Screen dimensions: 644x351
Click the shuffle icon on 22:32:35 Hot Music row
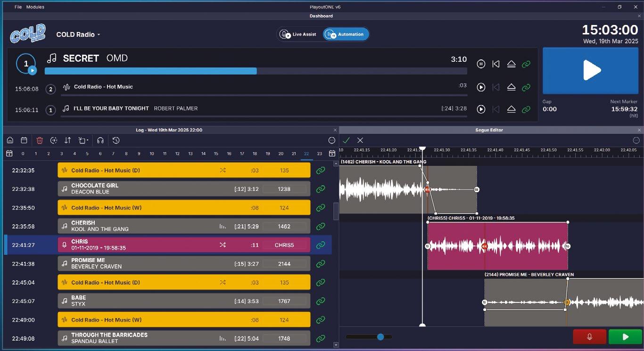pyautogui.click(x=223, y=171)
